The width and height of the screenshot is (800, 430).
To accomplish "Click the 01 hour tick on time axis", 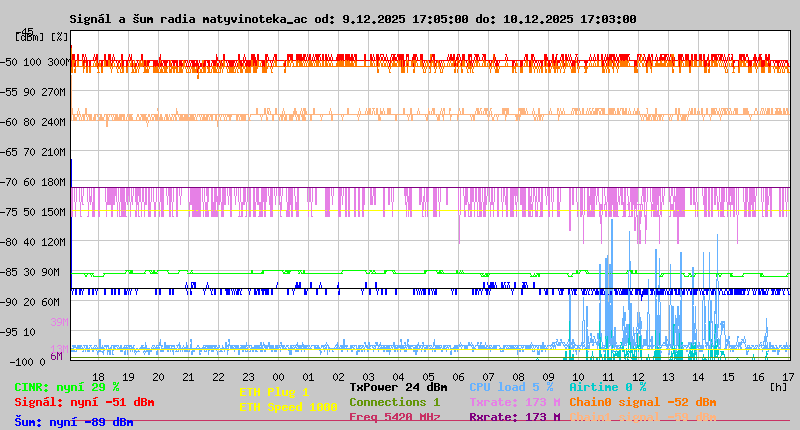I will click(x=308, y=377).
